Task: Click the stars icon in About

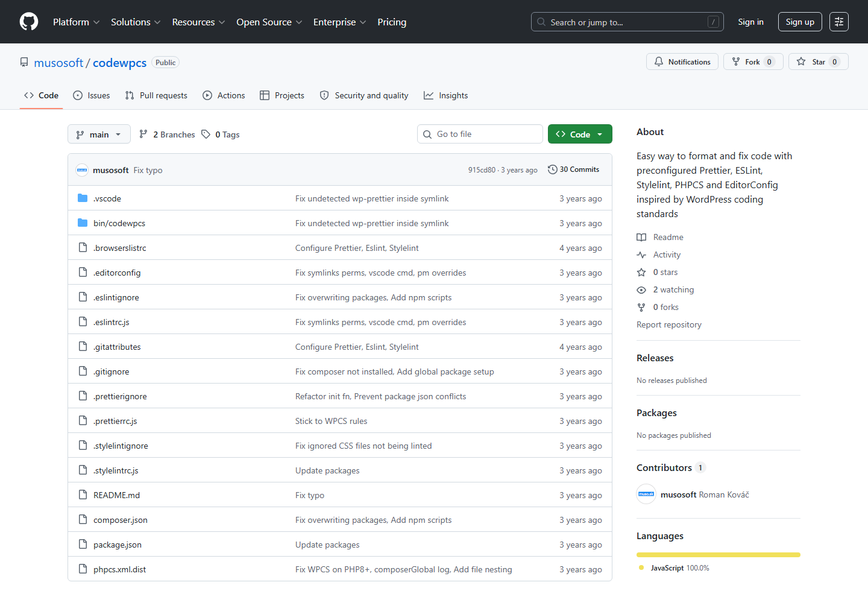Action: pyautogui.click(x=641, y=272)
